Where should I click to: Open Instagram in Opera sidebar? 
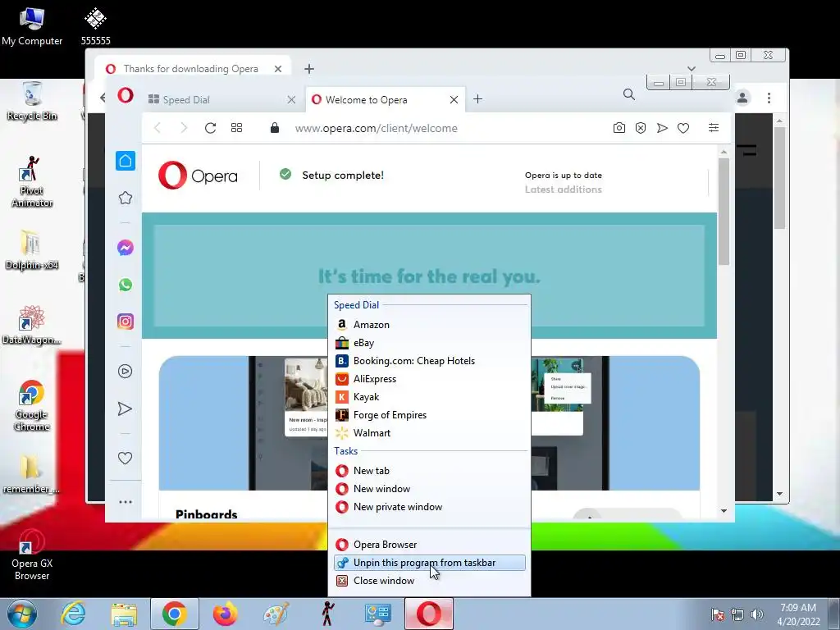click(126, 322)
